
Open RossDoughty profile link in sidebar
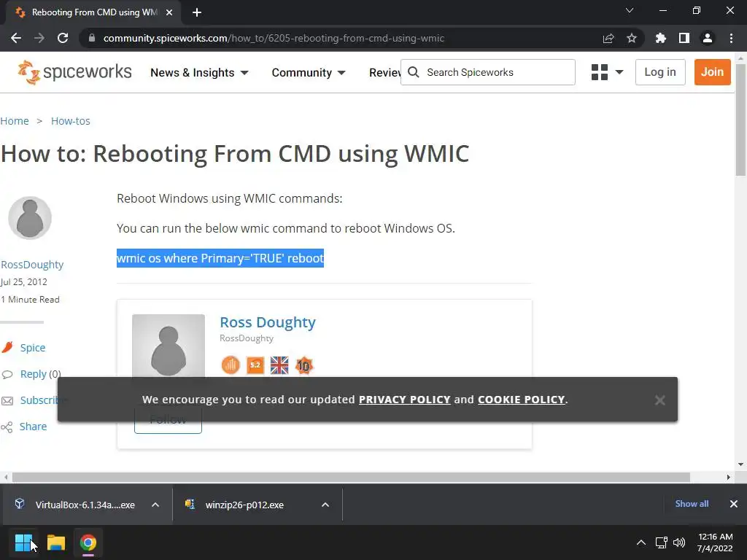point(32,265)
